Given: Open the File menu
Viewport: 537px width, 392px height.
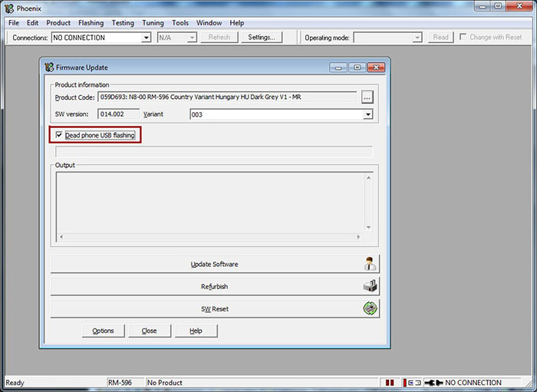Looking at the screenshot, I should 14,23.
